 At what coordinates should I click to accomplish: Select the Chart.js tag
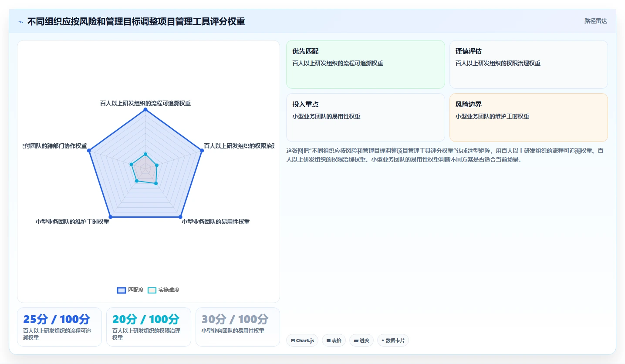(302, 340)
